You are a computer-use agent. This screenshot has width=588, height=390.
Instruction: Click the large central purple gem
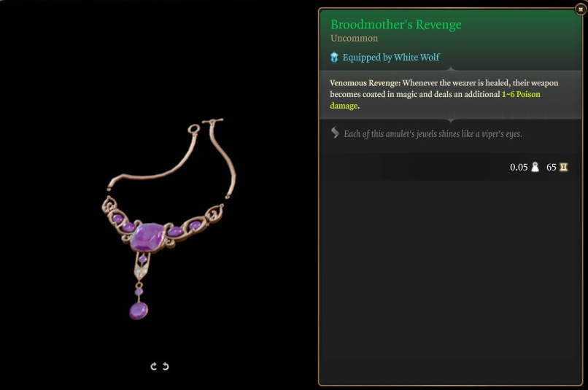(147, 238)
